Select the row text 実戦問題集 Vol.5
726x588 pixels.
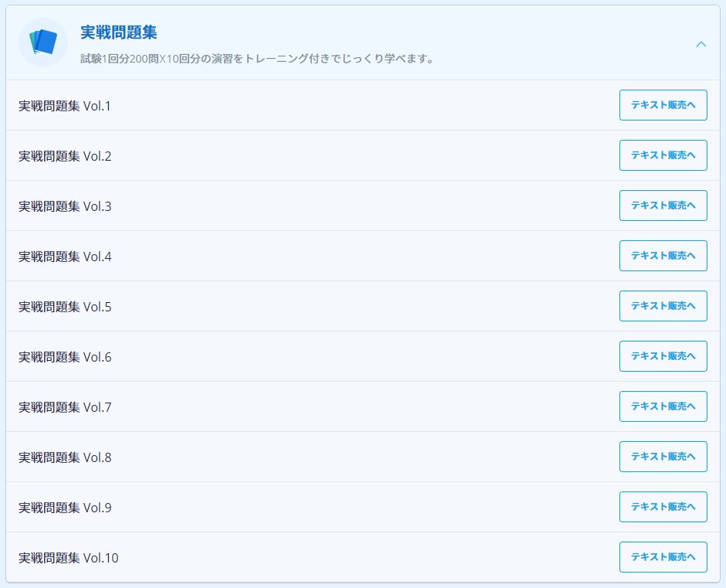pos(65,307)
